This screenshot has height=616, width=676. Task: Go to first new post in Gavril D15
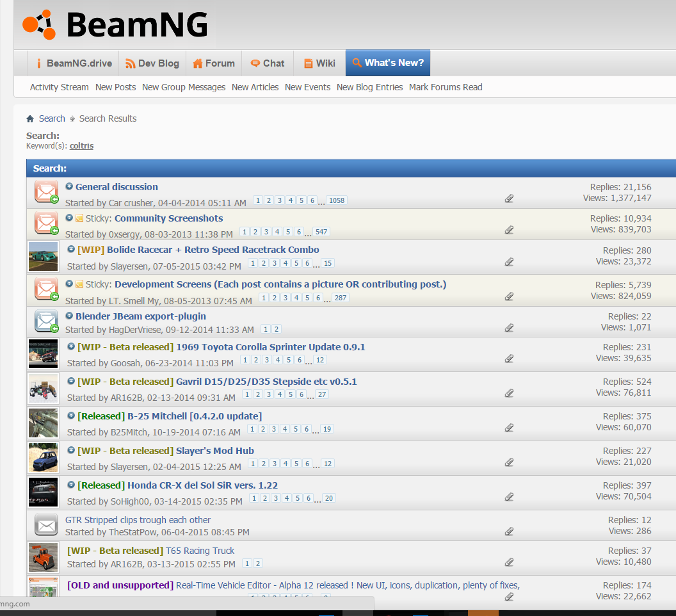(71, 381)
